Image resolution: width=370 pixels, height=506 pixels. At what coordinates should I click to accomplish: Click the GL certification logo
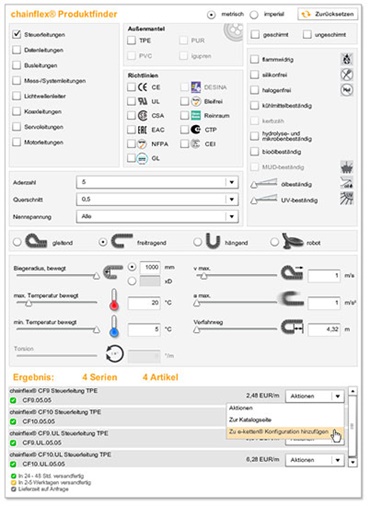coord(143,158)
